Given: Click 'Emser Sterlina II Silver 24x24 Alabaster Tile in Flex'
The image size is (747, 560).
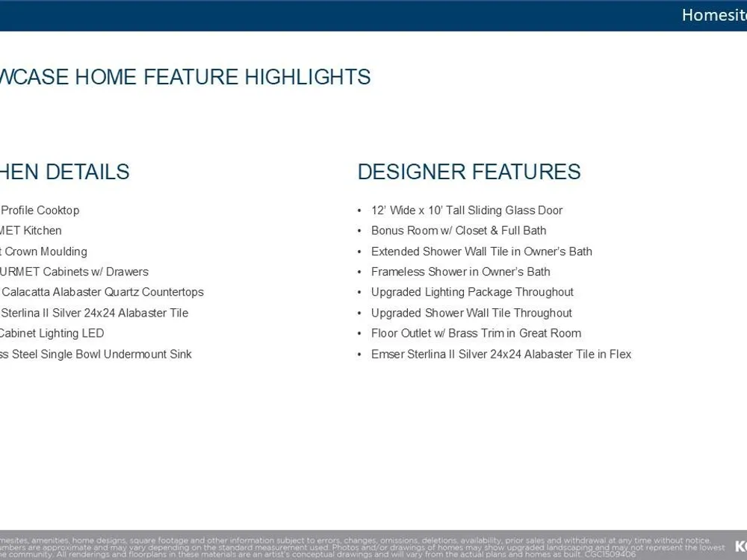Looking at the screenshot, I should [x=501, y=354].
